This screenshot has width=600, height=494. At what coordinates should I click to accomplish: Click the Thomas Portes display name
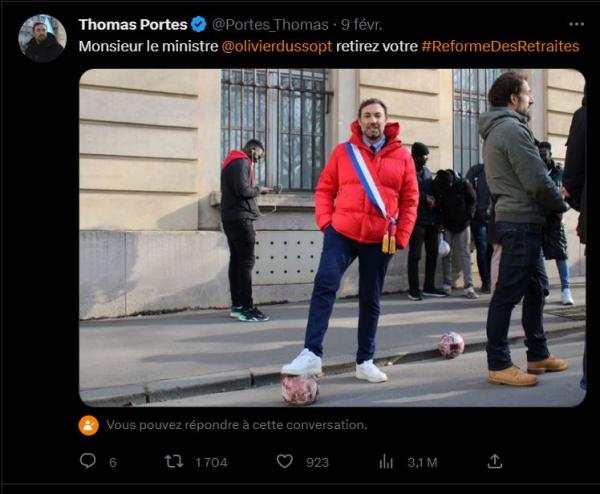point(133,24)
